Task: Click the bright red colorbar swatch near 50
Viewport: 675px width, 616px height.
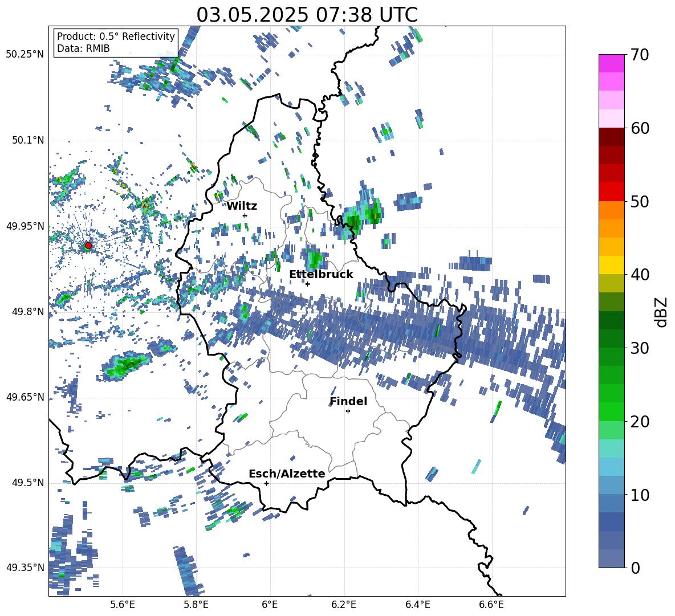Action: (611, 192)
